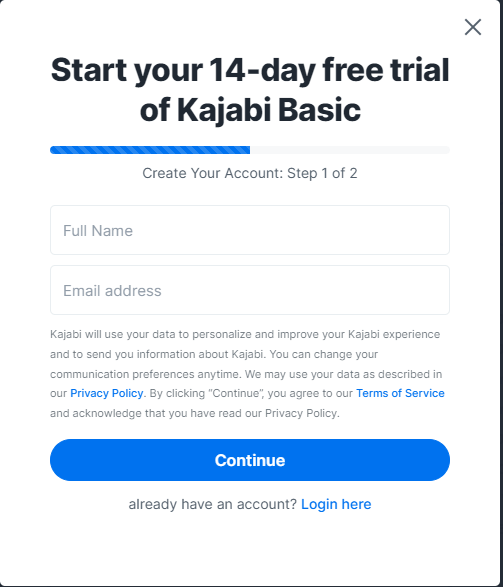
Task: Click the unlinked gray "Privacy Policy" closing text
Action: (x=302, y=413)
